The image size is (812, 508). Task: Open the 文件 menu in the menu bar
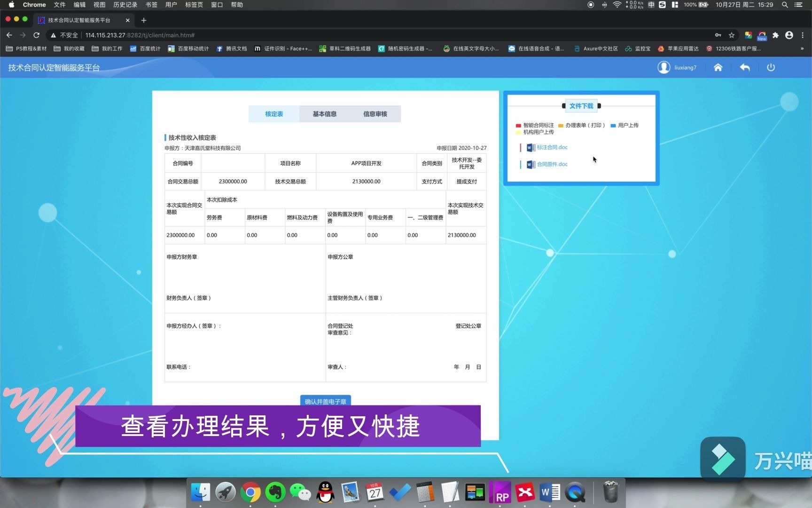(60, 5)
